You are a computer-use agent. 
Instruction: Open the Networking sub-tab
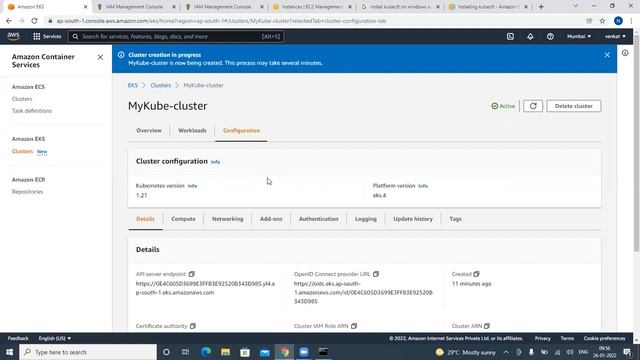(x=227, y=219)
